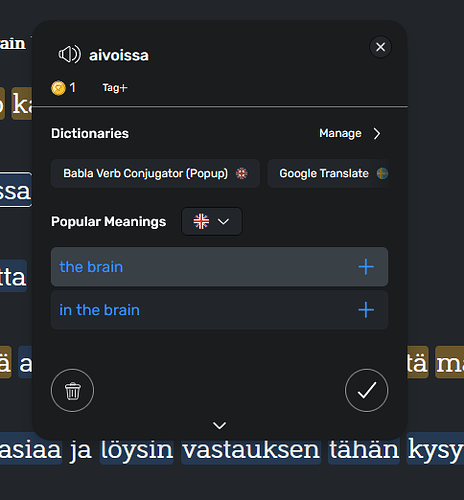464x500 pixels.
Task: Click the word 'löysin' in the text
Action: point(137,449)
